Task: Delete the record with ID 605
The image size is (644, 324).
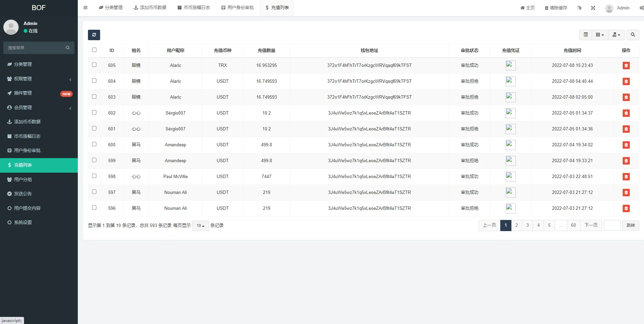Action: [x=626, y=66]
